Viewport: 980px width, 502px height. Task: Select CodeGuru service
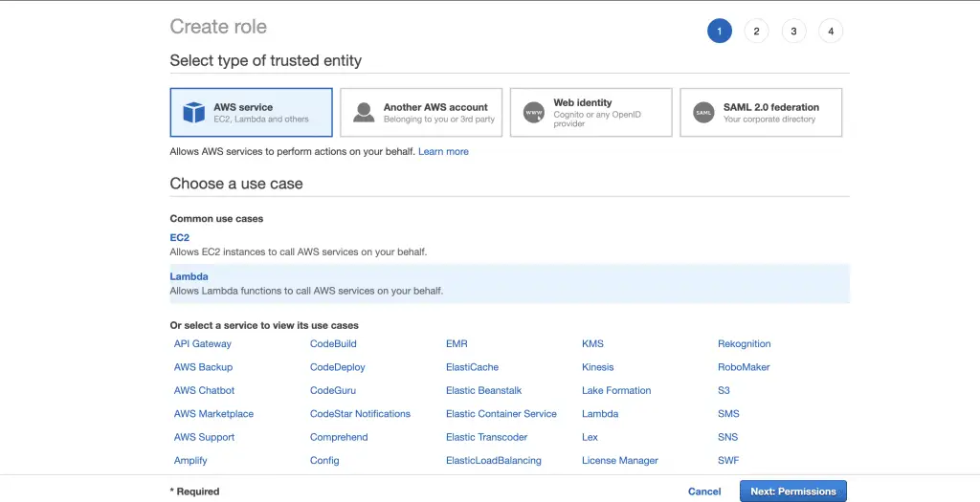(333, 391)
